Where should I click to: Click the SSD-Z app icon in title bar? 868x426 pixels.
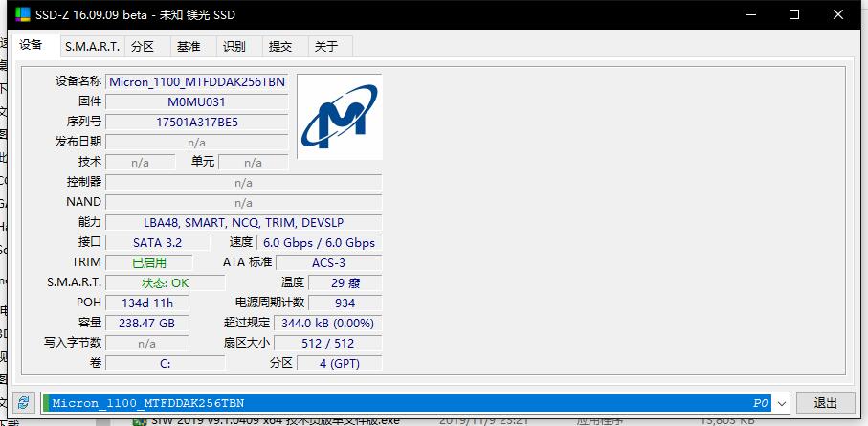[x=23, y=14]
